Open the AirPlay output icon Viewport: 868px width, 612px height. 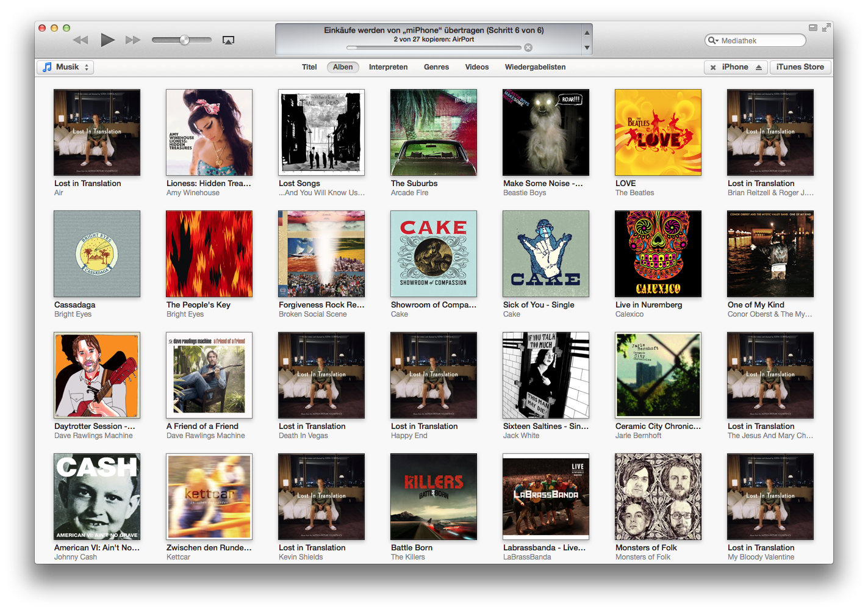(228, 40)
